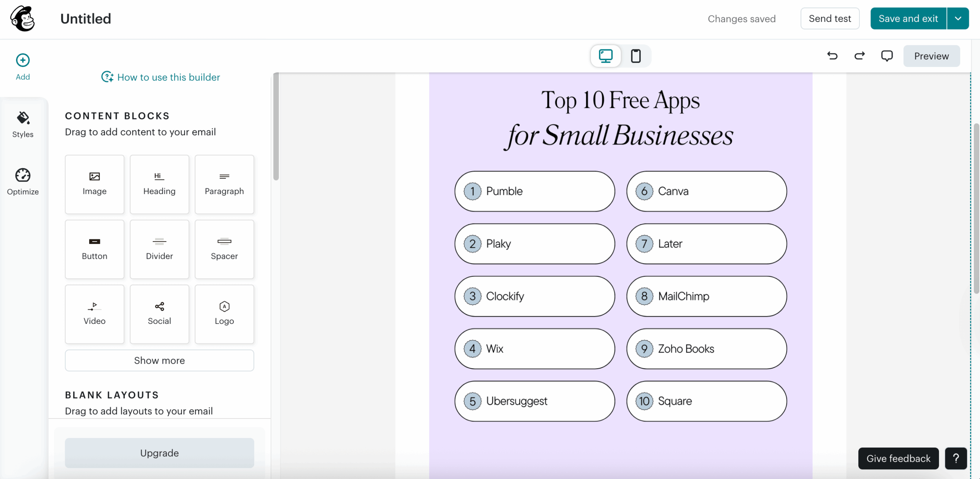Image resolution: width=980 pixels, height=479 pixels.
Task: Select the Spacer content block
Action: pyautogui.click(x=224, y=249)
